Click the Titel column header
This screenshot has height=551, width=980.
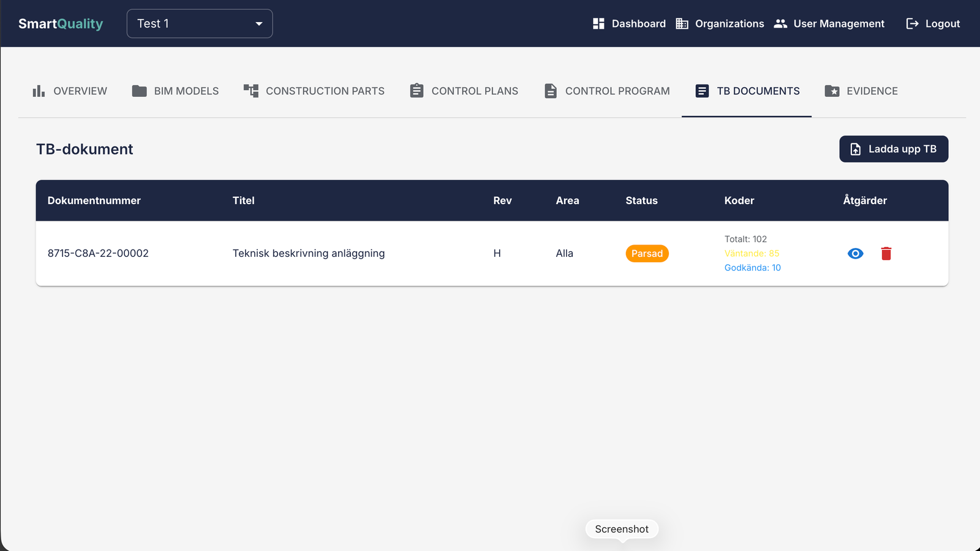(243, 200)
